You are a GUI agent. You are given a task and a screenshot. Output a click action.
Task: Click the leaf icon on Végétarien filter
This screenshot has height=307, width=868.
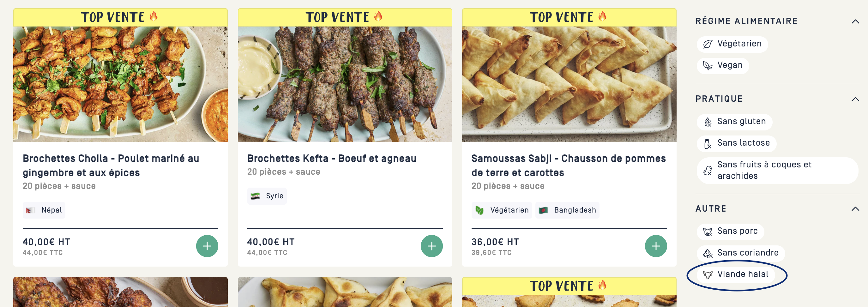coord(708,44)
